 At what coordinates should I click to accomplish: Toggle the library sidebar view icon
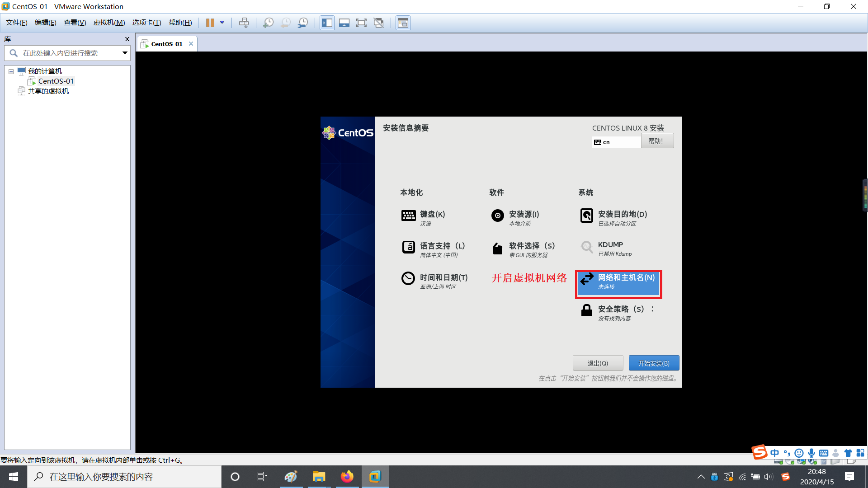(x=327, y=23)
